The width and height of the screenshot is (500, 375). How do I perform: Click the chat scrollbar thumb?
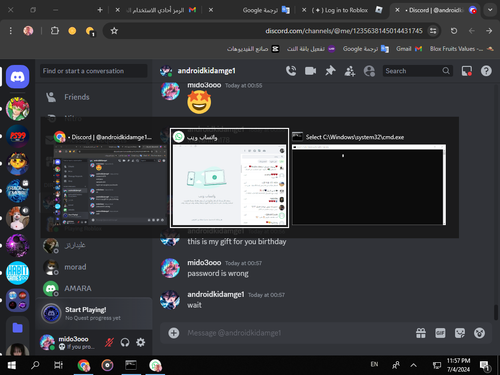(496, 312)
